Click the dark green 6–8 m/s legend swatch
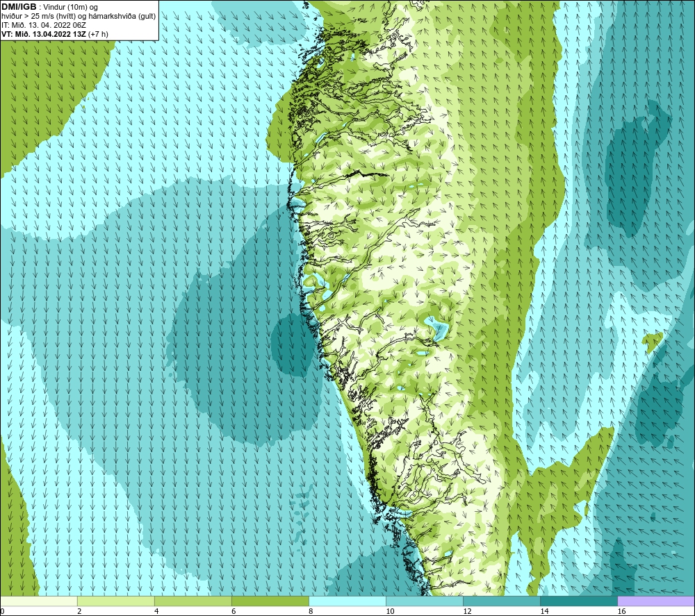 point(270,601)
